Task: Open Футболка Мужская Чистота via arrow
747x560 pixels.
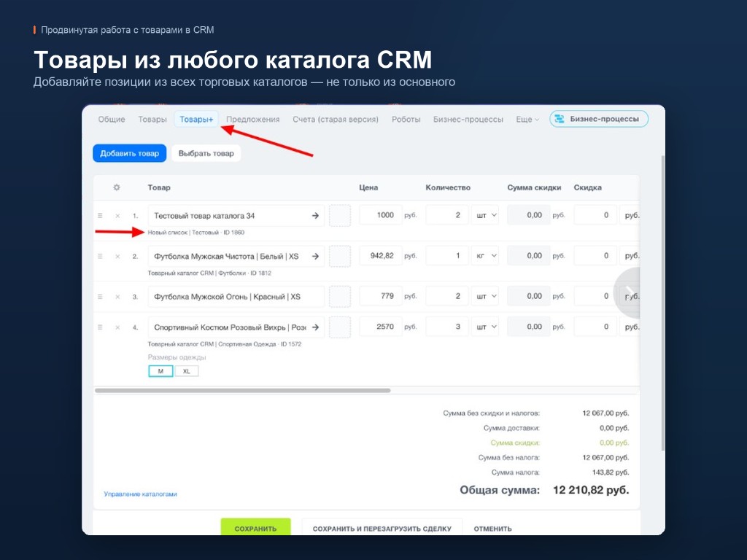Action: coord(315,256)
